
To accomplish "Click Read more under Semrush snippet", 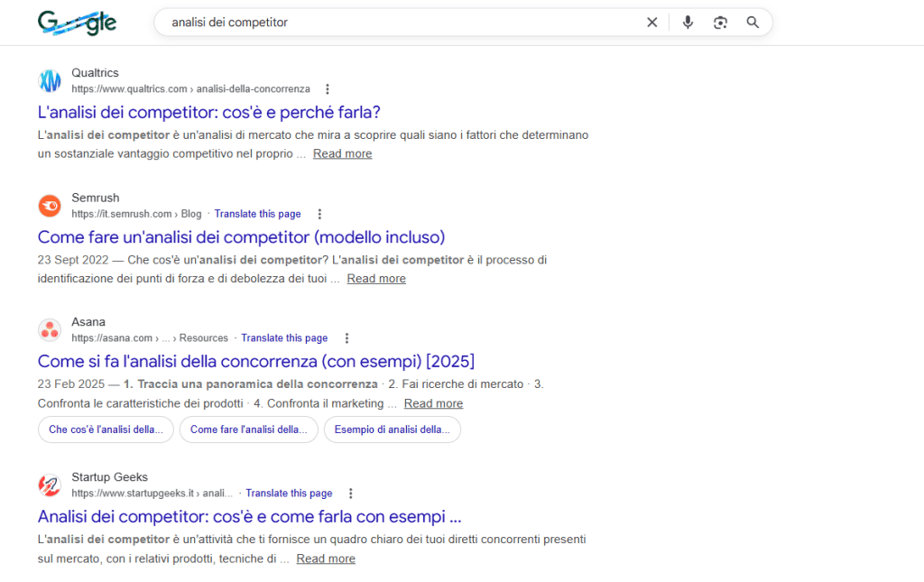I will pyautogui.click(x=376, y=279).
